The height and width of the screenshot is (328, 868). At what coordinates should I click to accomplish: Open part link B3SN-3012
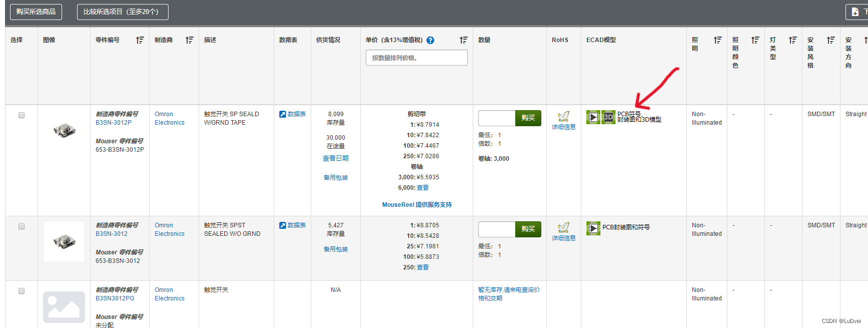point(112,234)
